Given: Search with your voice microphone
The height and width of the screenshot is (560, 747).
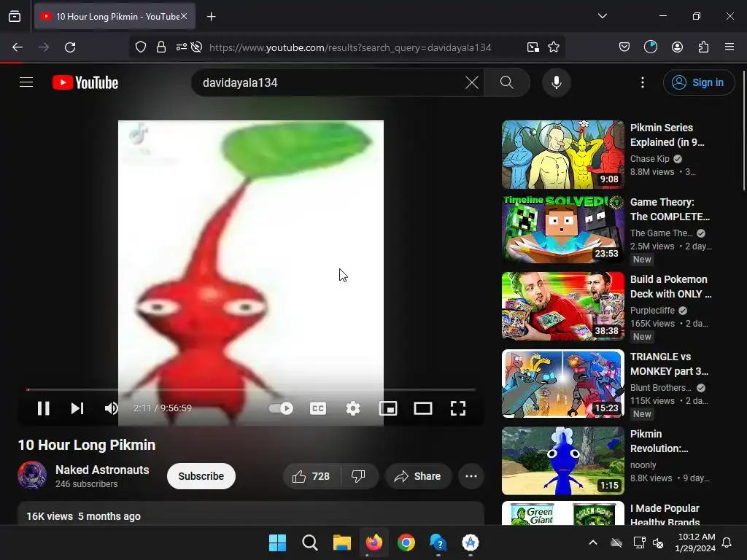Looking at the screenshot, I should click(556, 82).
